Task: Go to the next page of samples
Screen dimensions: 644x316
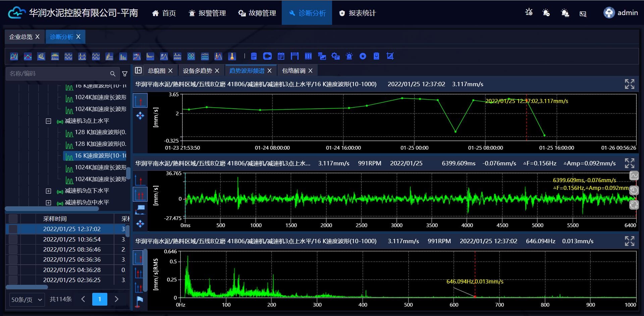Action: tap(116, 299)
